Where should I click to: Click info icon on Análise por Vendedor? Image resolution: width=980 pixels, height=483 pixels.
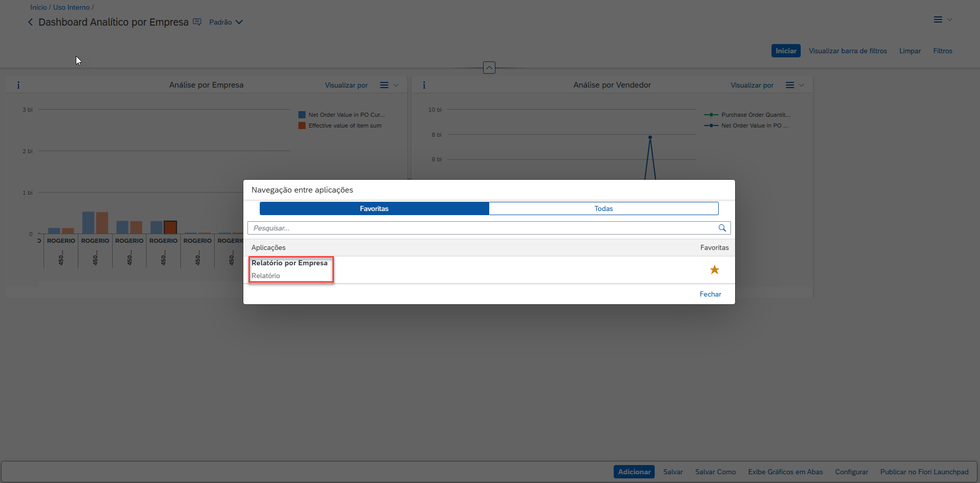point(424,85)
